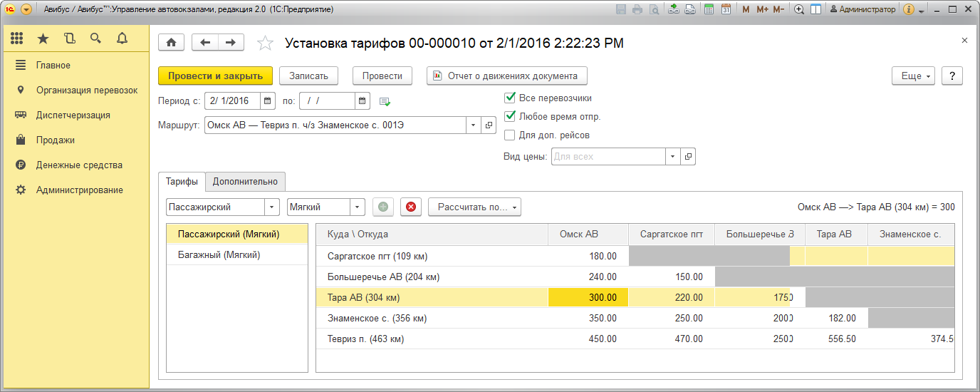Image resolution: width=980 pixels, height=392 pixels.
Task: Click the sections grid menu icon
Action: pyautogui.click(x=17, y=38)
